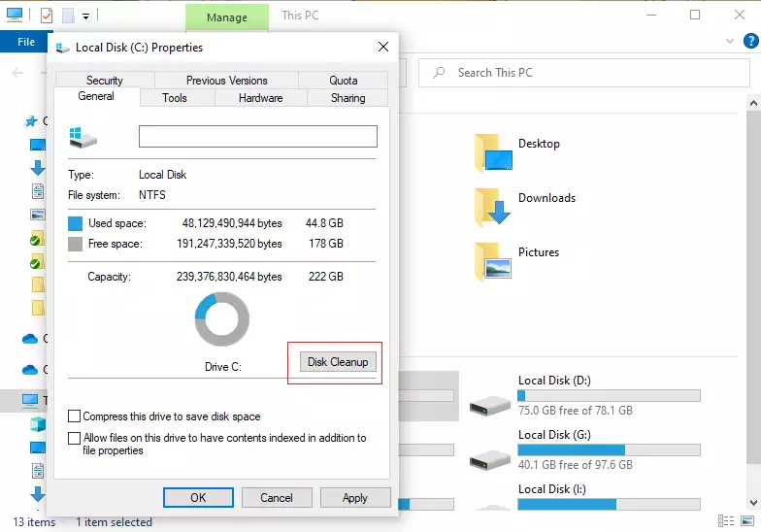Cancel the Local Disk Properties dialog

(277, 497)
